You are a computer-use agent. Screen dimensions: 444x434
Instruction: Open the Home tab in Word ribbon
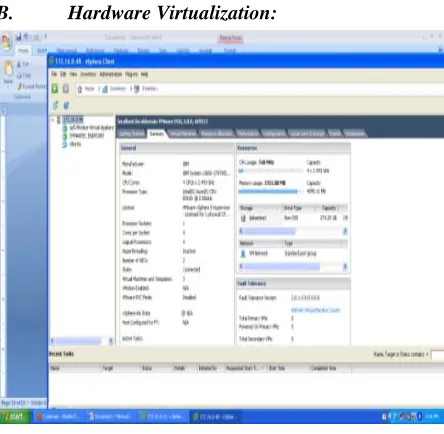[23, 50]
